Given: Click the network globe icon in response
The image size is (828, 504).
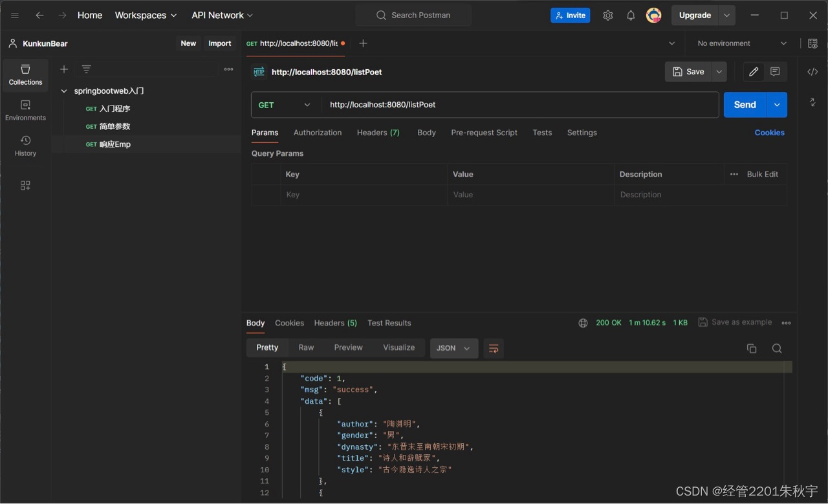Looking at the screenshot, I should tap(583, 323).
